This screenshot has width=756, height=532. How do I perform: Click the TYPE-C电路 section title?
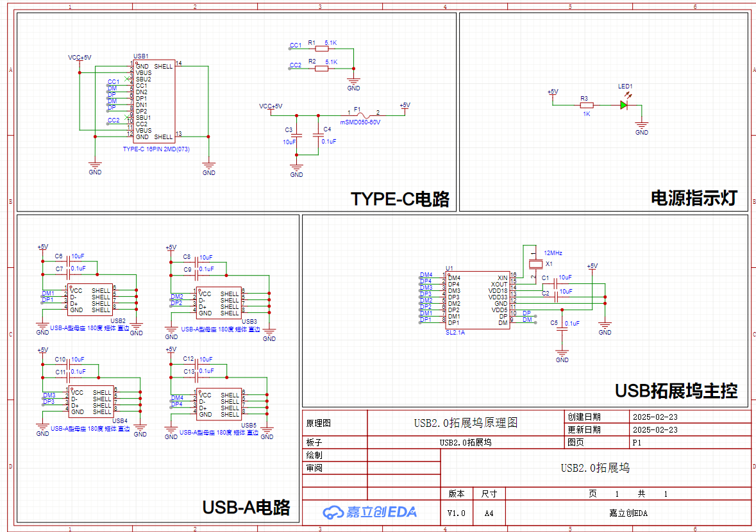399,199
